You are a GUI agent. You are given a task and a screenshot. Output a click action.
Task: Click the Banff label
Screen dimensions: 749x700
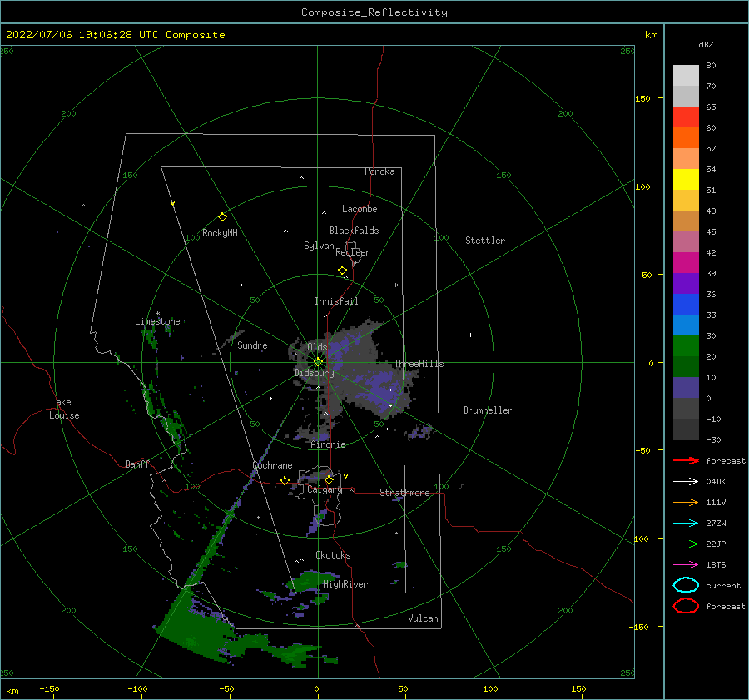point(137,464)
